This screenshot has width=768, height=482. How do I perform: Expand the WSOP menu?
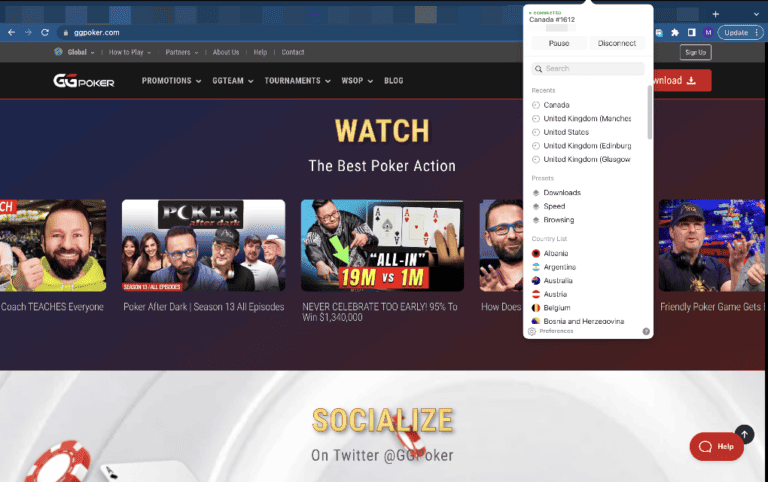(x=355, y=81)
